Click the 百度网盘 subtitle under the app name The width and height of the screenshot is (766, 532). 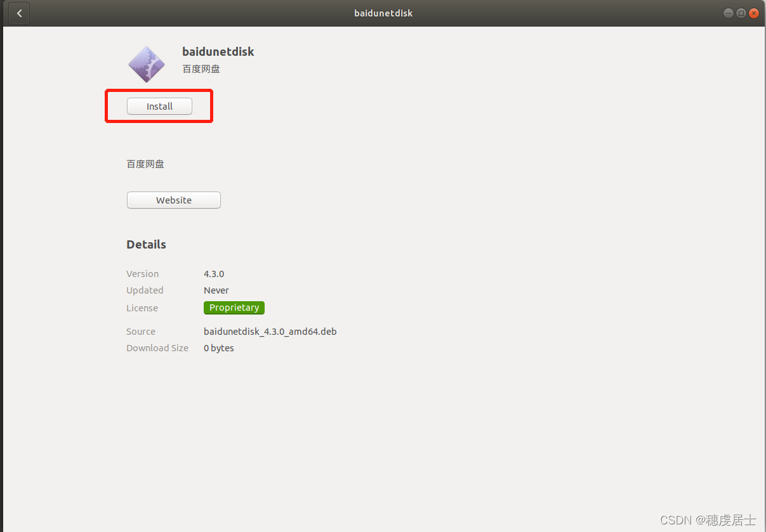coord(201,68)
